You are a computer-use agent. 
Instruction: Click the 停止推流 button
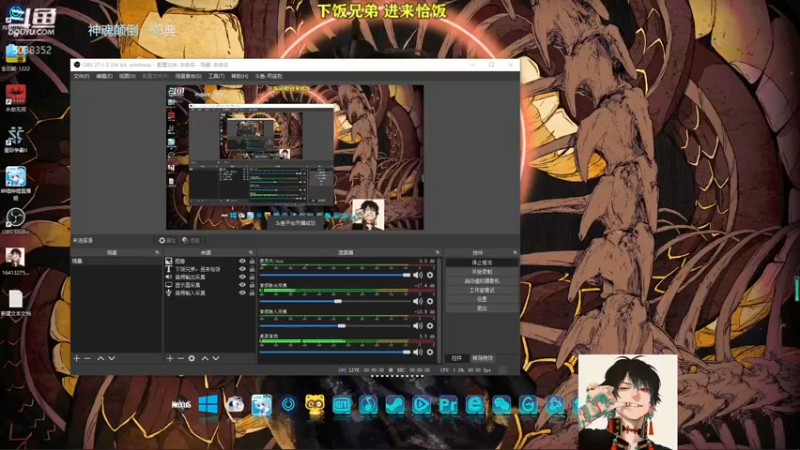tap(482, 263)
